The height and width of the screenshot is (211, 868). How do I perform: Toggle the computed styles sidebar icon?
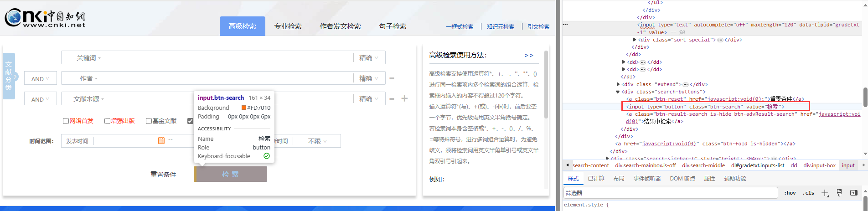(x=854, y=193)
